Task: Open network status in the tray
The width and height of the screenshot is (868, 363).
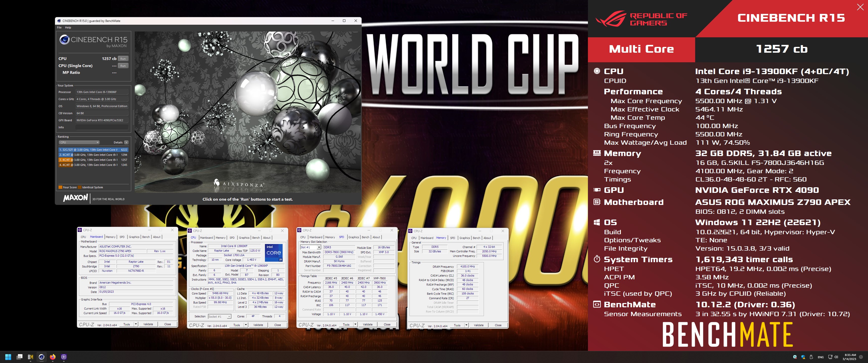Action: tap(830, 357)
